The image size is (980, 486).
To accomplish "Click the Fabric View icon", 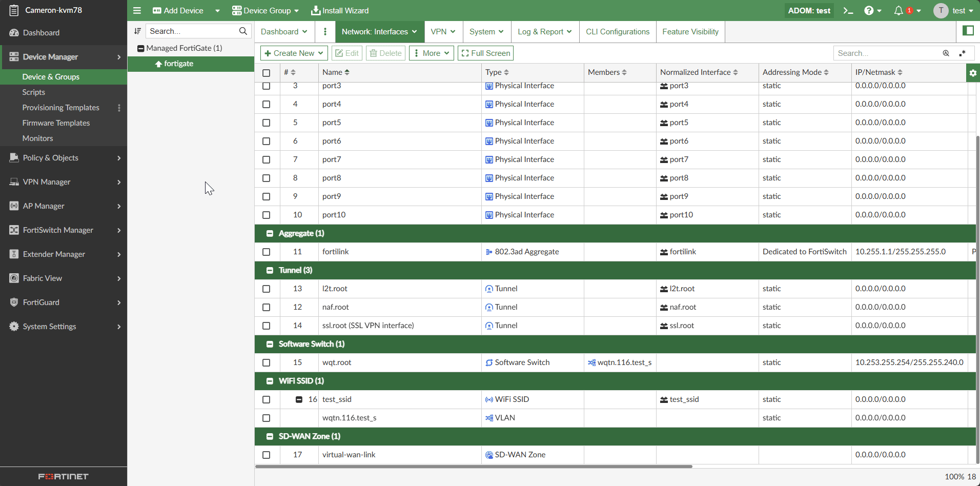I will tap(14, 278).
